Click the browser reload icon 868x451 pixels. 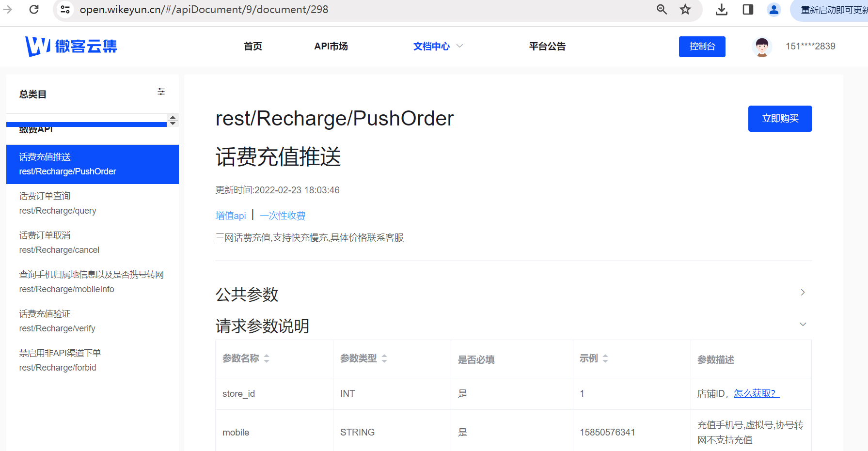pyautogui.click(x=34, y=9)
